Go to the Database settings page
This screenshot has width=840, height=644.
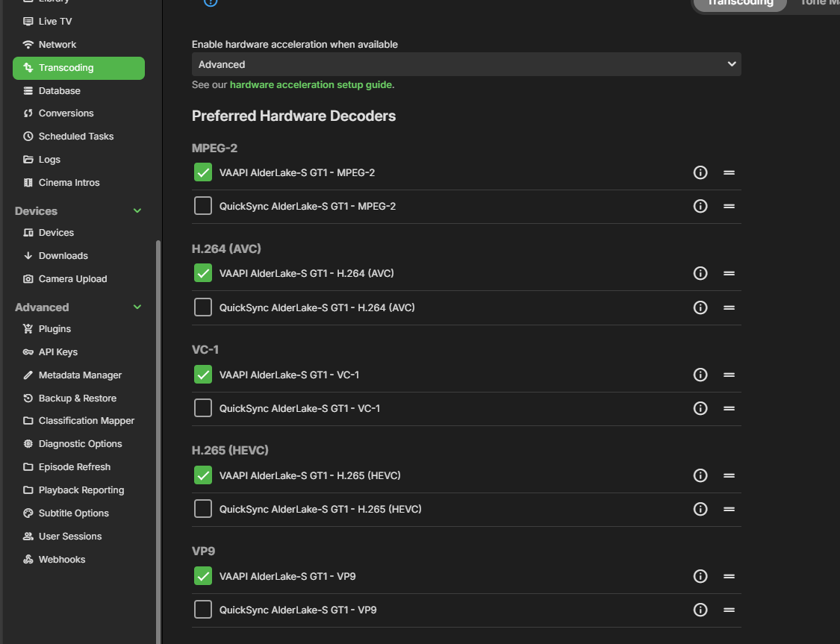coord(59,91)
